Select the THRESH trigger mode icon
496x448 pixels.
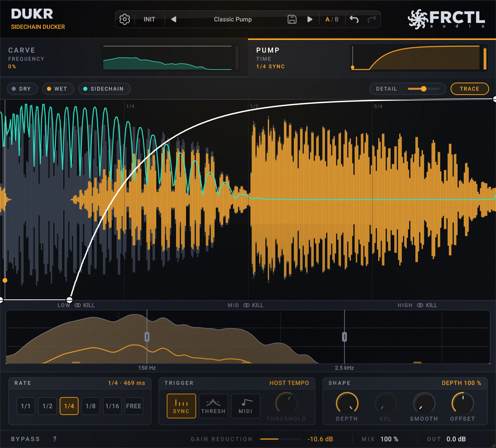pyautogui.click(x=214, y=406)
